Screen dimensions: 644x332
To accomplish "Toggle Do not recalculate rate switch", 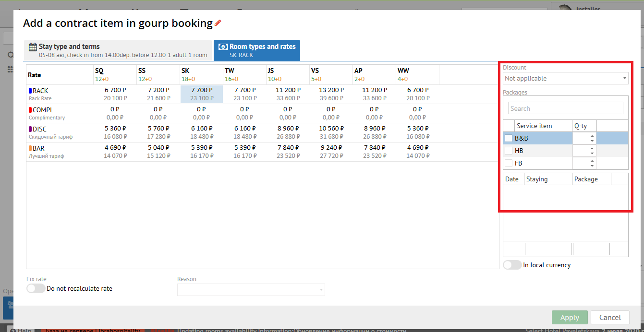I will (x=36, y=288).
